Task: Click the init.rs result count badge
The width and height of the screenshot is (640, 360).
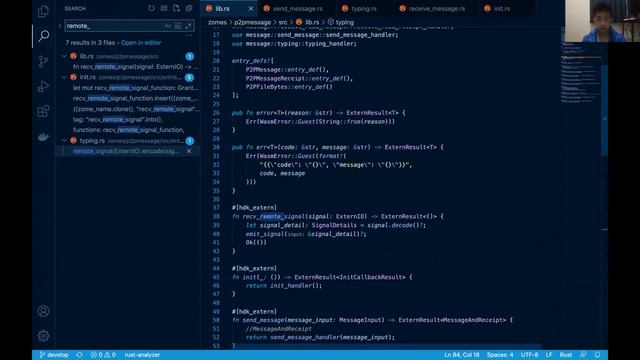Action: click(x=189, y=77)
